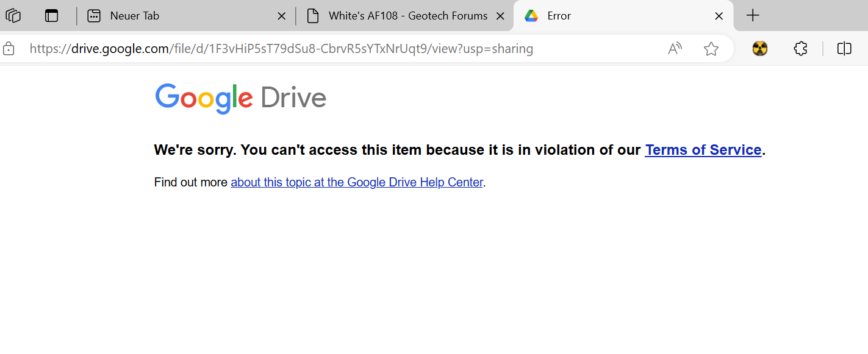Viewport: 868px width, 354px height.
Task: Focus the address bar URL field
Action: (x=281, y=49)
